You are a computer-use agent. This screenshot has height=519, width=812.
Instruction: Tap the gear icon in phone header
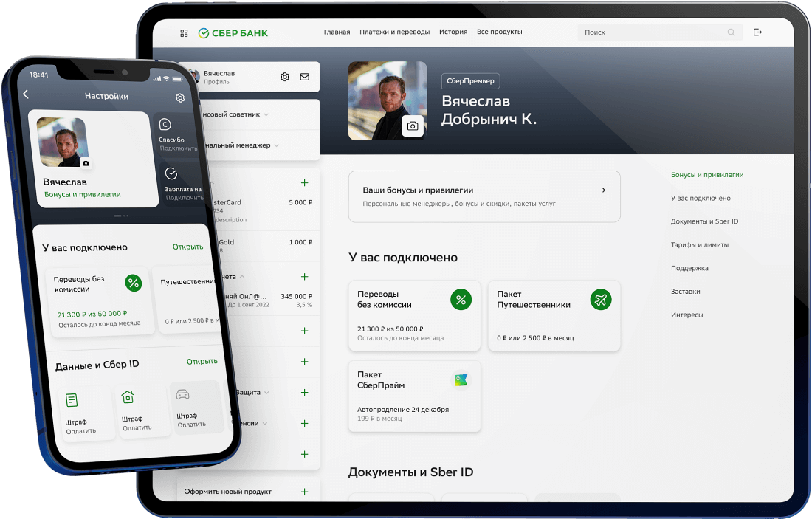tap(180, 98)
